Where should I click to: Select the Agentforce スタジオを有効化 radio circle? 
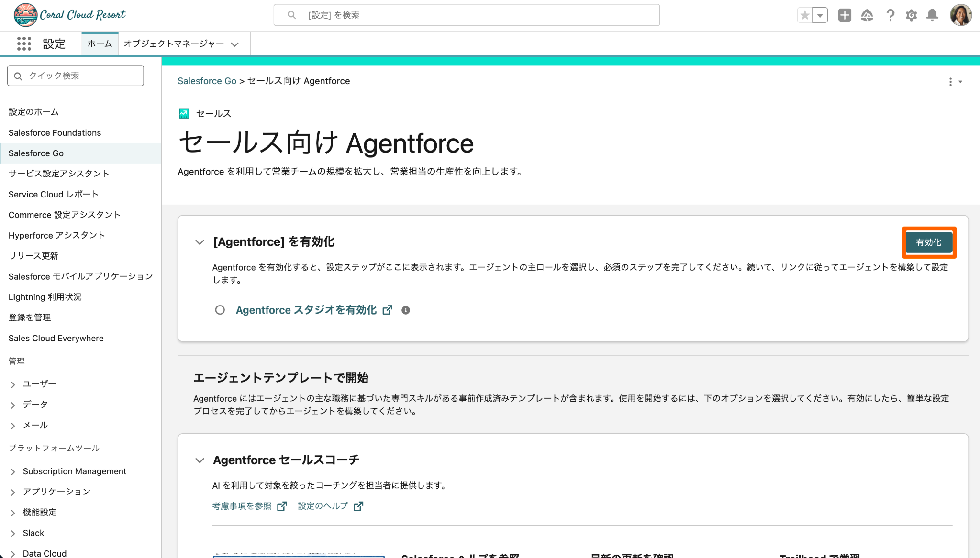220,310
